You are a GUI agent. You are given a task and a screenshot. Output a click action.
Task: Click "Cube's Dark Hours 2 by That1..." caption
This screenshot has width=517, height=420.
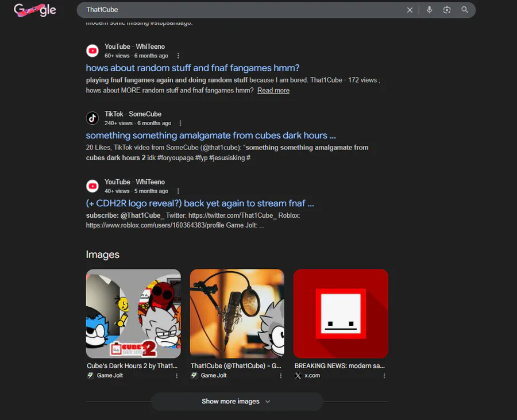(x=132, y=365)
